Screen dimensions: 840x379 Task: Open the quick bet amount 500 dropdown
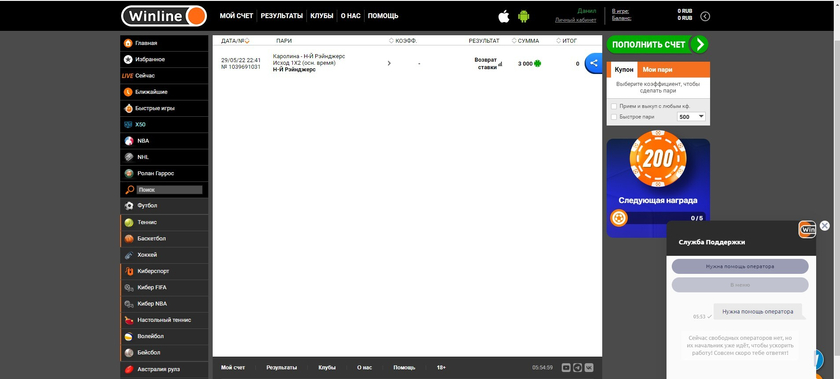point(692,116)
